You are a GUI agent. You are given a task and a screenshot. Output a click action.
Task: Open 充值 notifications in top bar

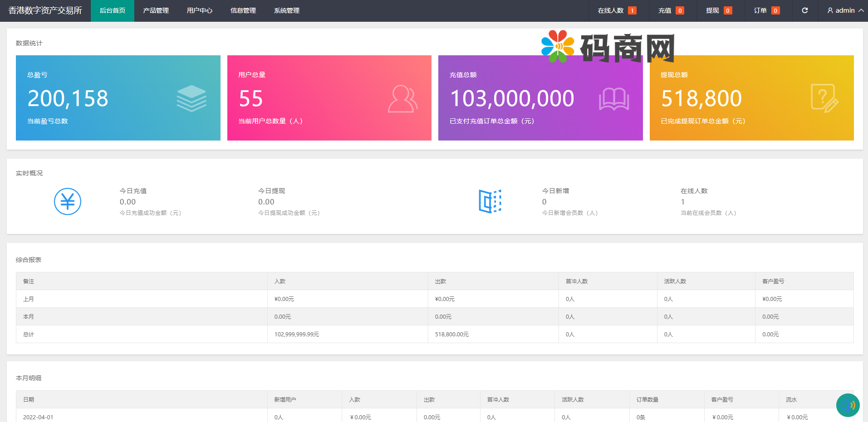point(671,10)
